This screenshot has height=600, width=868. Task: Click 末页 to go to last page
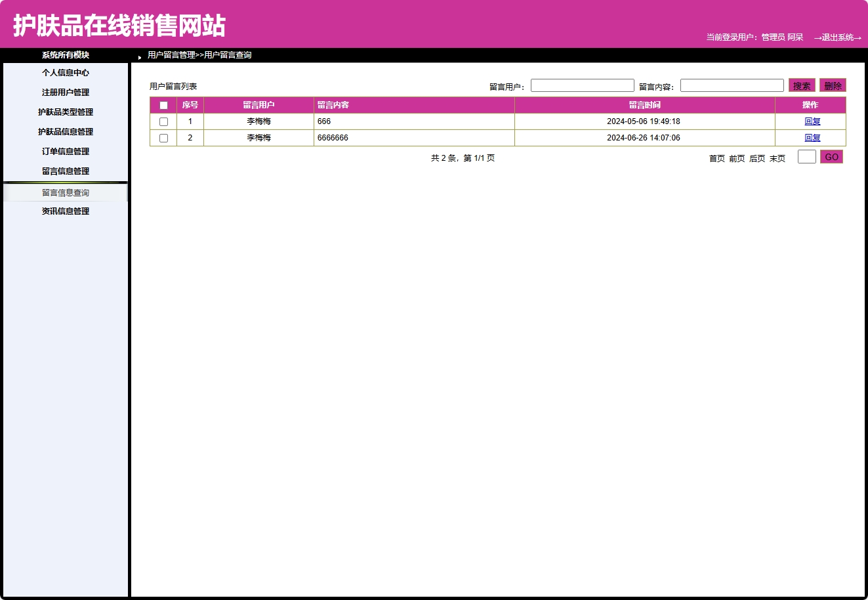(777, 158)
